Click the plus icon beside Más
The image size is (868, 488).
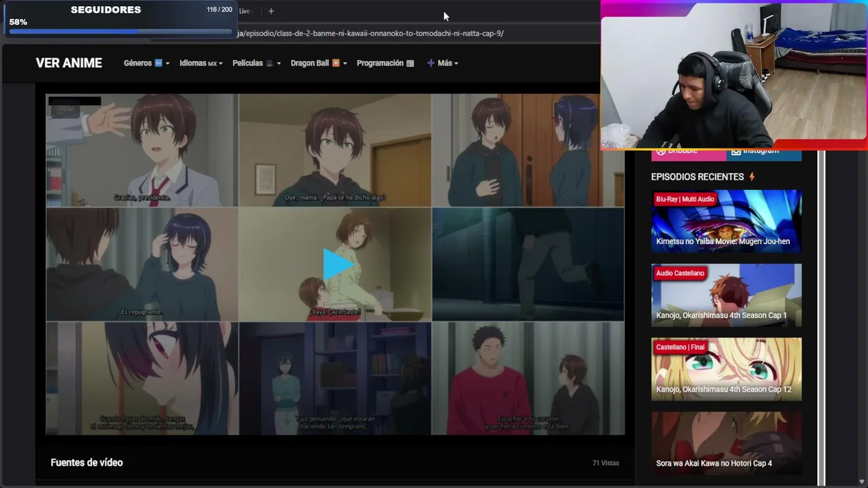[431, 63]
